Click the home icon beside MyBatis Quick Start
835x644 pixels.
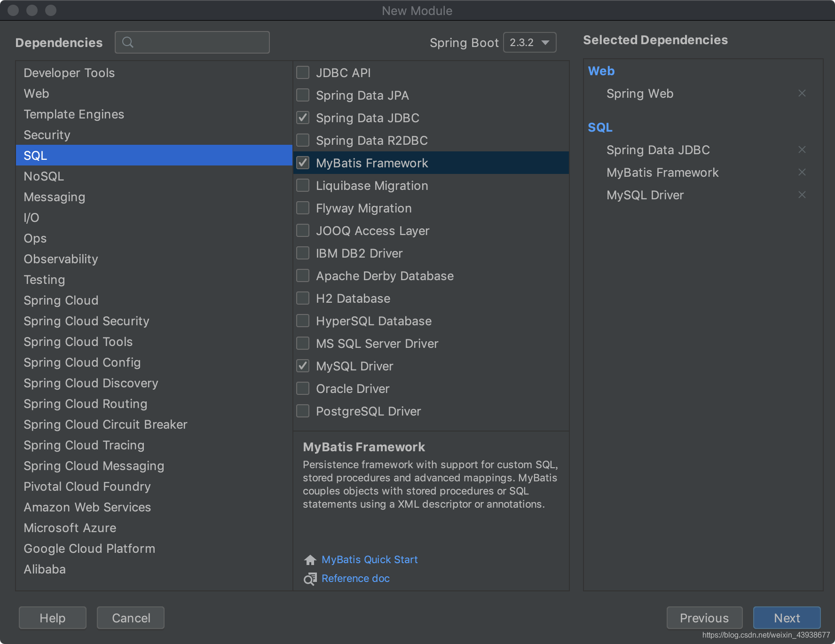point(310,560)
